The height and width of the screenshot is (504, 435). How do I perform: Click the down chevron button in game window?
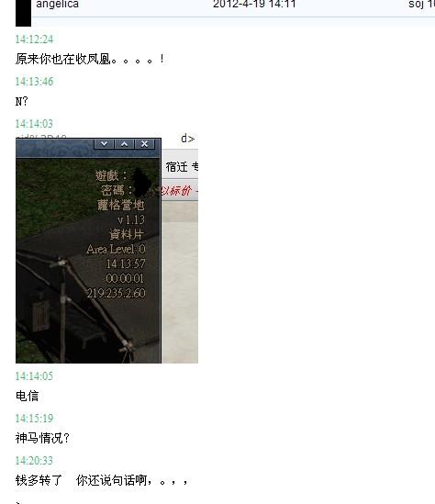pos(104,144)
